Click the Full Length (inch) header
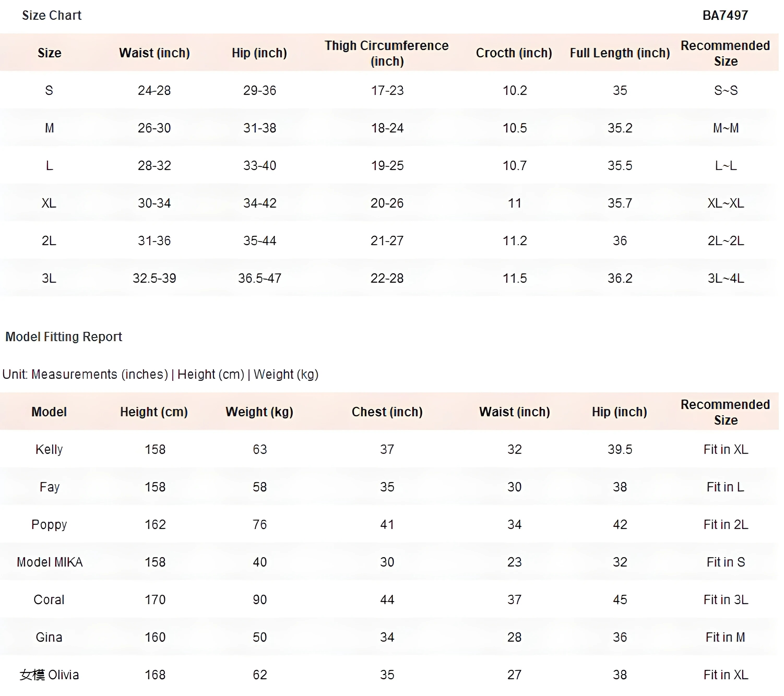Image resolution: width=784 pixels, height=696 pixels. 620,53
